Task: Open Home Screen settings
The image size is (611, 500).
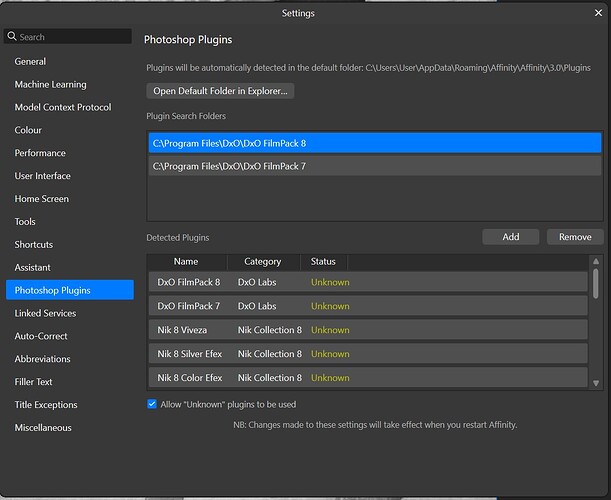Action: (x=41, y=199)
